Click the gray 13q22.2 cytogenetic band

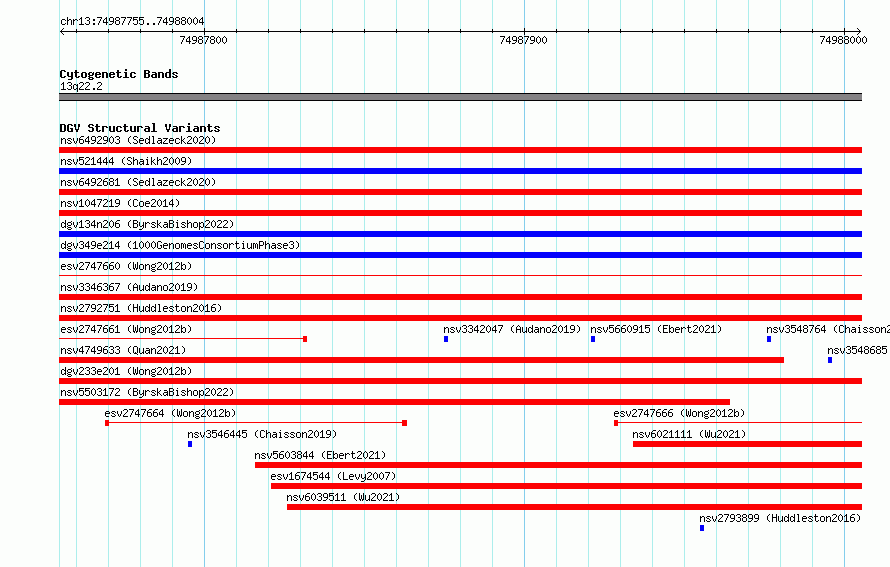pyautogui.click(x=460, y=97)
